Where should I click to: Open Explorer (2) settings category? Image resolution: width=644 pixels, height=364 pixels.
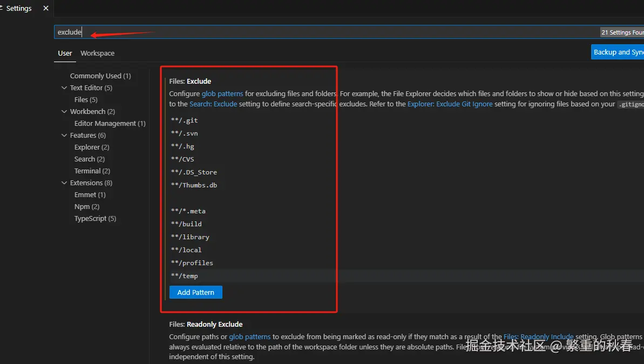tap(92, 147)
